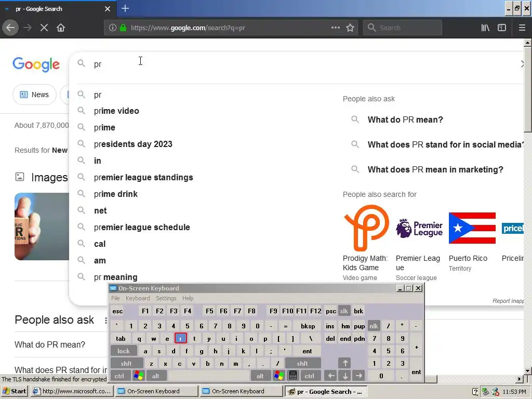Open the File menu of On-Screen Keyboard
Viewport: 532px width, 399px height.
(x=115, y=298)
